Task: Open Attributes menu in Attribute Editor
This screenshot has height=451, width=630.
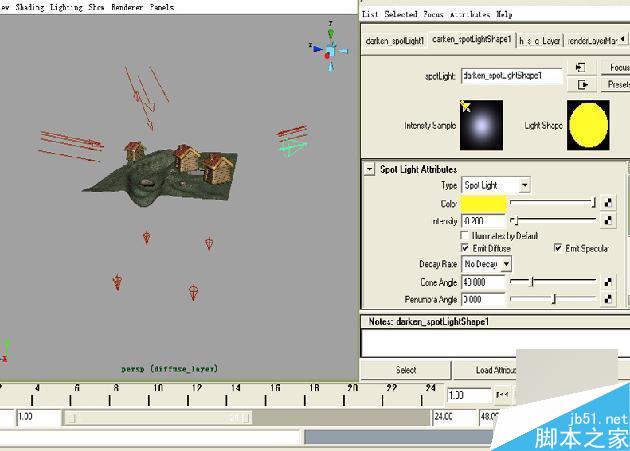Action: [x=470, y=14]
